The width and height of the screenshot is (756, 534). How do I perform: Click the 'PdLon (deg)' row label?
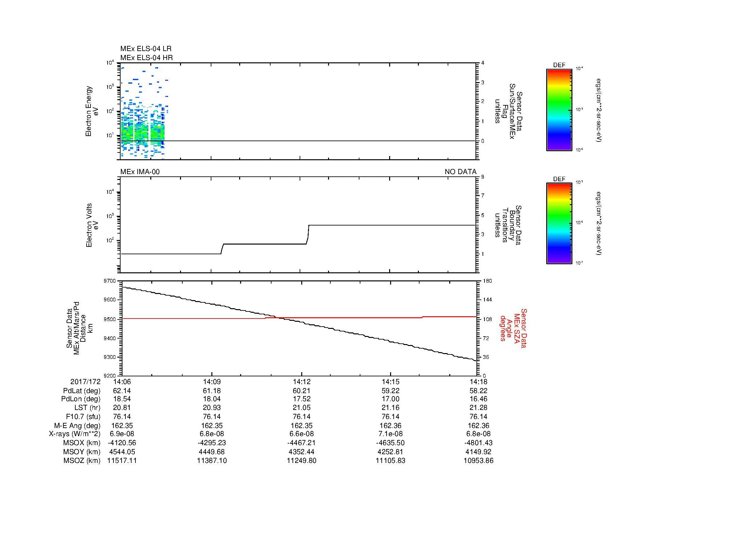pos(81,399)
